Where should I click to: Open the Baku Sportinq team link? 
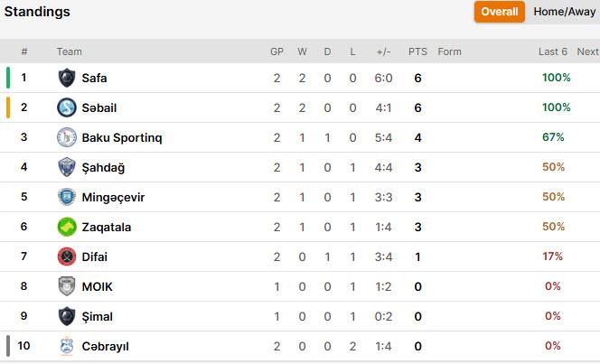(122, 137)
